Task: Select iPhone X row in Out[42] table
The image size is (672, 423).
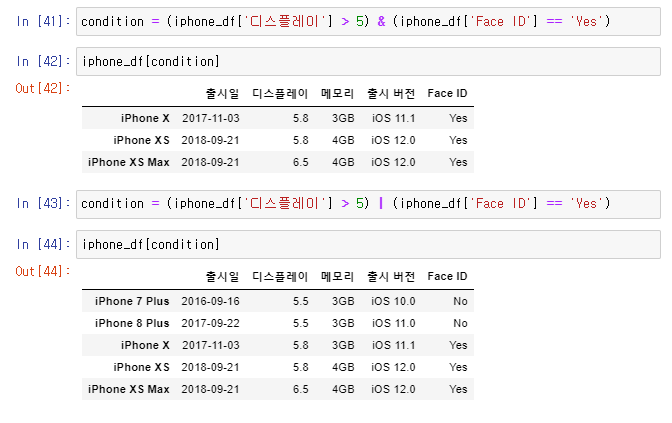Action: (278, 118)
